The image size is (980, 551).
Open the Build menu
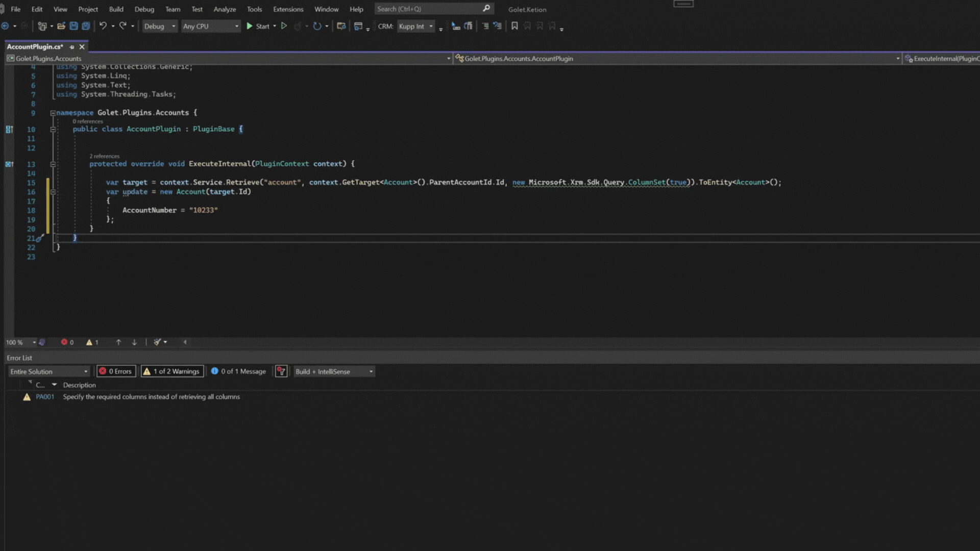pyautogui.click(x=116, y=9)
